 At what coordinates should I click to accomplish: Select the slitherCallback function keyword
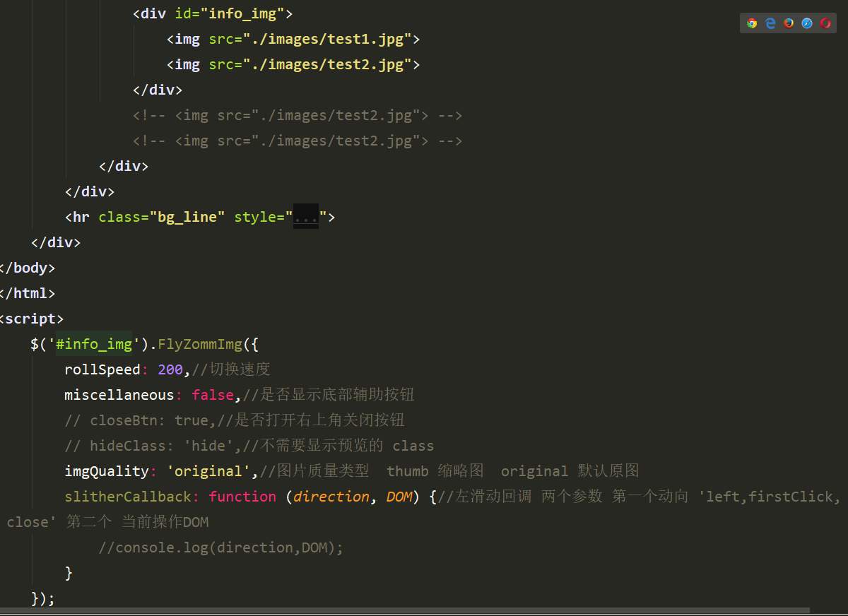pyautogui.click(x=242, y=497)
